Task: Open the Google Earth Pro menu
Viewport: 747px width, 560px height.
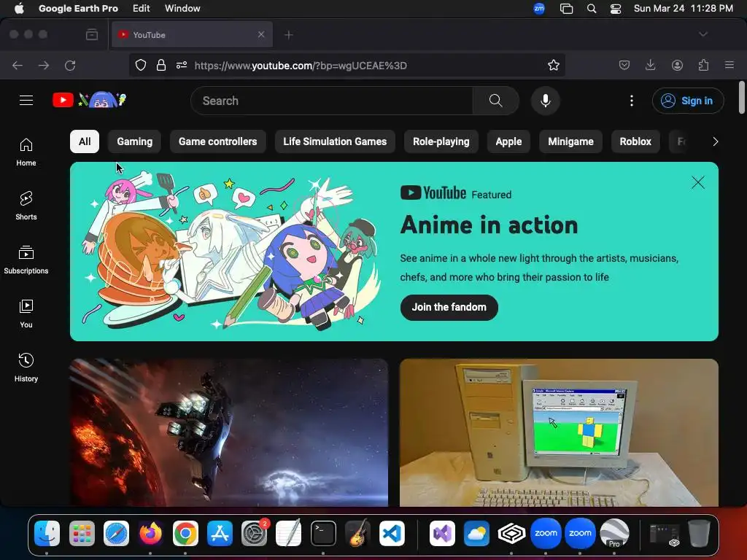Action: [x=78, y=9]
